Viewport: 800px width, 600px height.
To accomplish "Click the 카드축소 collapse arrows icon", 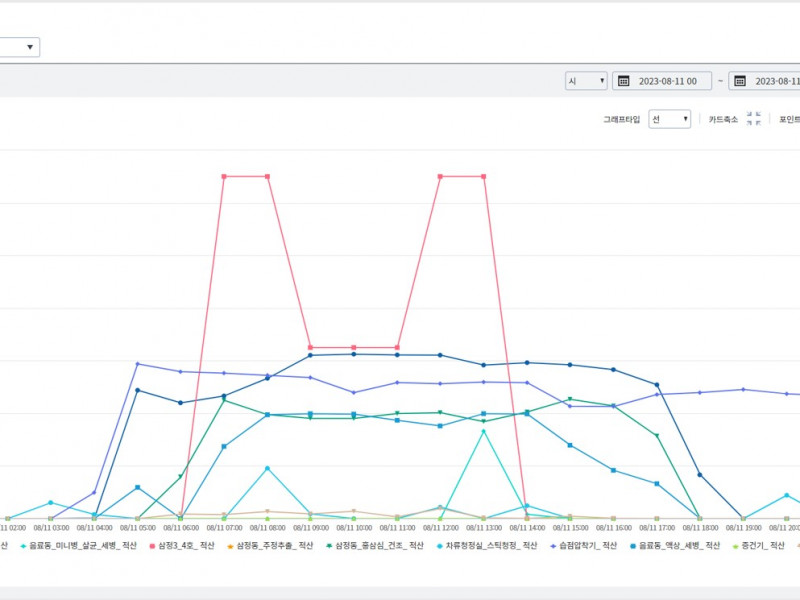I will (756, 119).
